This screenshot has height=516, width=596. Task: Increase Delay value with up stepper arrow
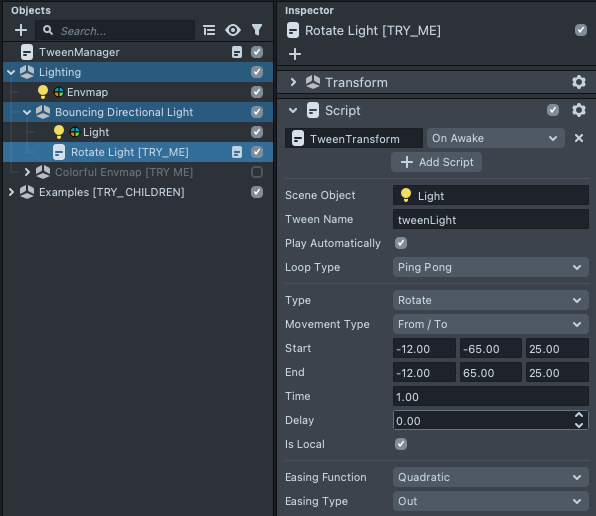(579, 415)
